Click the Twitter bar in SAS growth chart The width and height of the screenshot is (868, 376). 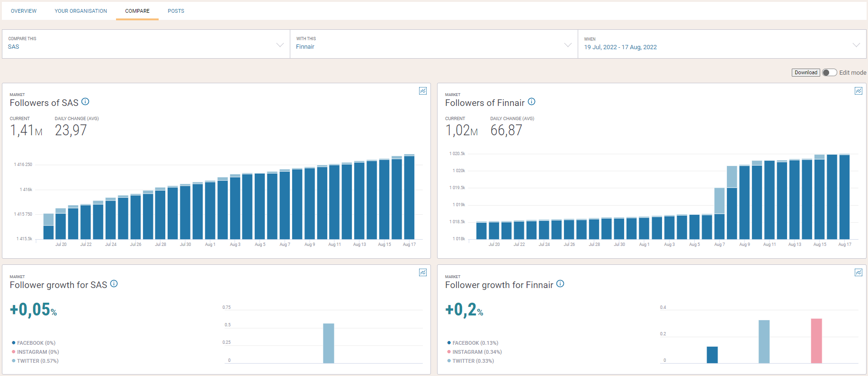[x=329, y=343]
